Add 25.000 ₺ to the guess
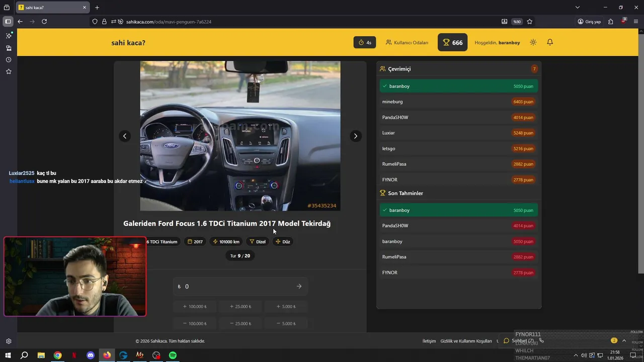Image resolution: width=644 pixels, height=362 pixels. pos(240,306)
